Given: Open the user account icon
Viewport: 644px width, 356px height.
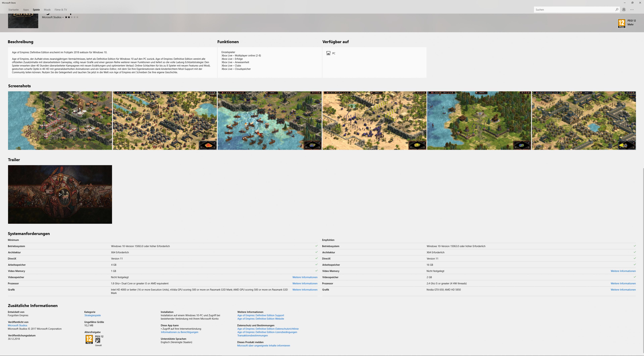Looking at the screenshot, I should coord(624,10).
